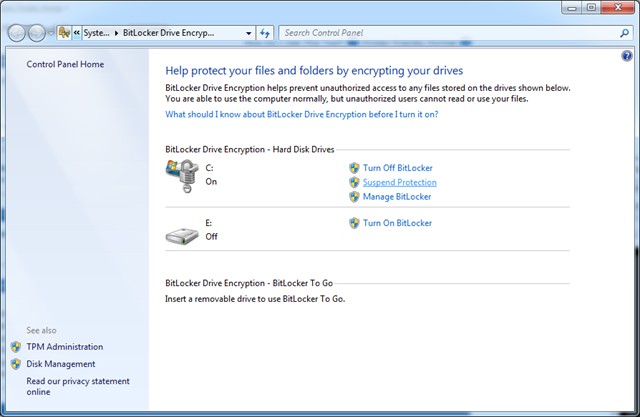Open the address bar history dropdown

249,33
